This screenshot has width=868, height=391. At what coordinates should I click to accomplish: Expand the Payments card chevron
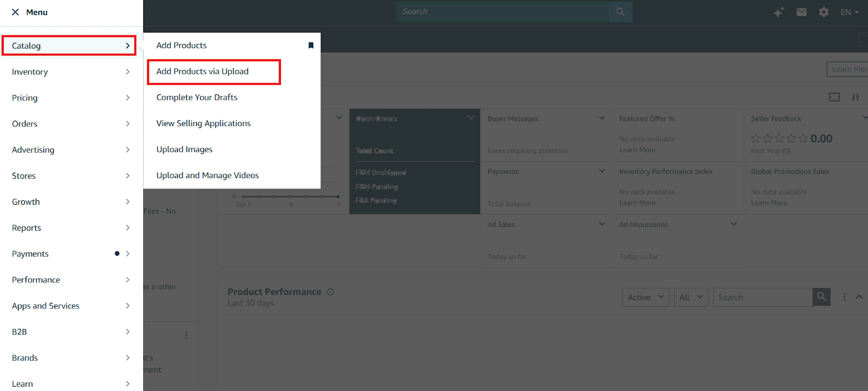(602, 171)
